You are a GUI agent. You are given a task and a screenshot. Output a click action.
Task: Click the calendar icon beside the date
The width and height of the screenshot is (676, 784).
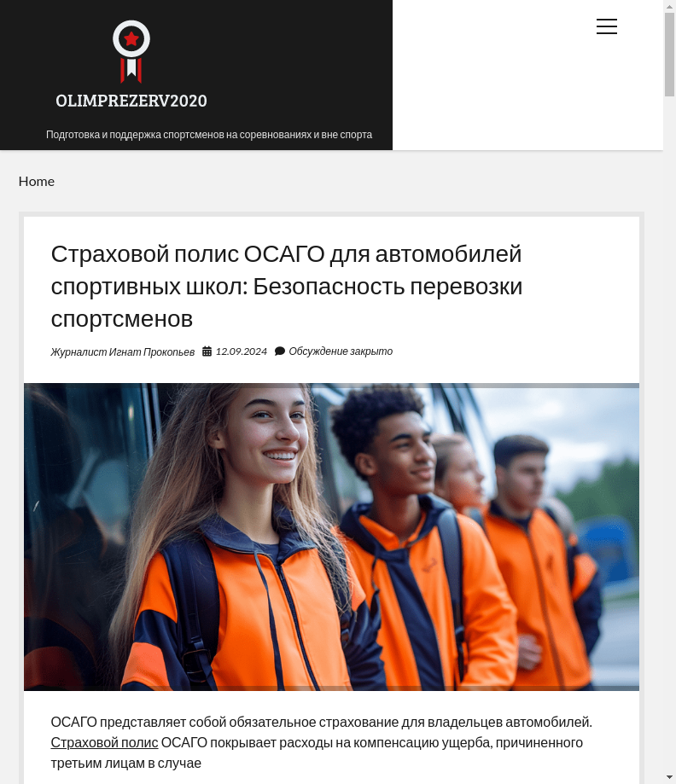click(x=207, y=351)
